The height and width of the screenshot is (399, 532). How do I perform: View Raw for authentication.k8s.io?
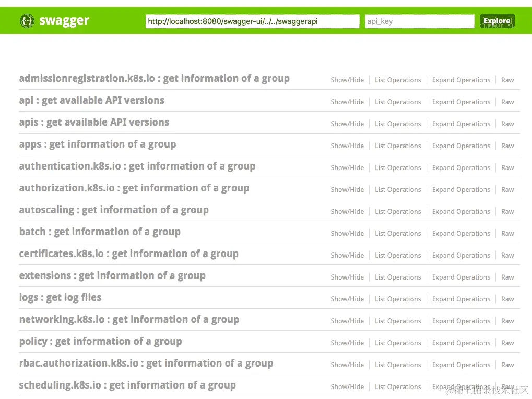[x=507, y=167]
